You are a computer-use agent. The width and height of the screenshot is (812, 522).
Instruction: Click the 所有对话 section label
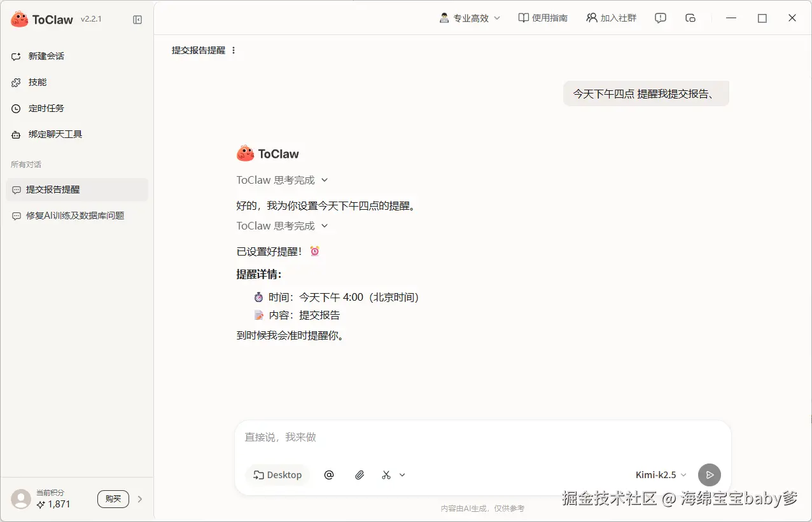coord(26,164)
